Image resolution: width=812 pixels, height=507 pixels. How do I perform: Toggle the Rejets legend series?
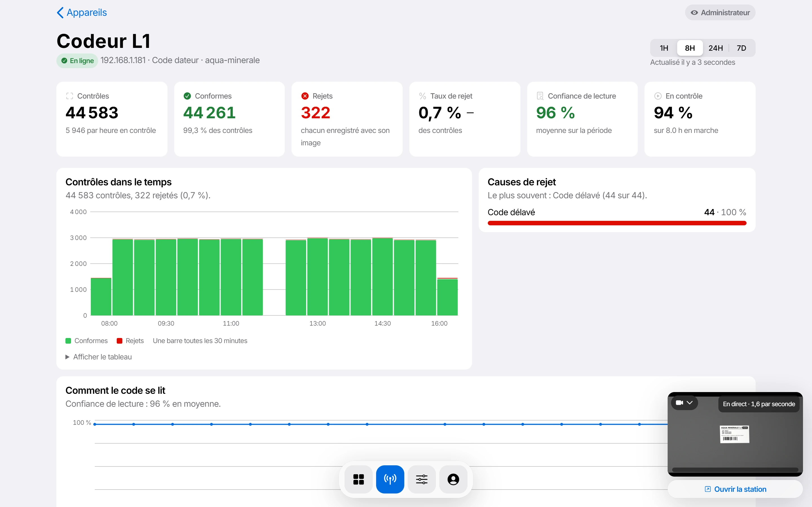(x=130, y=341)
